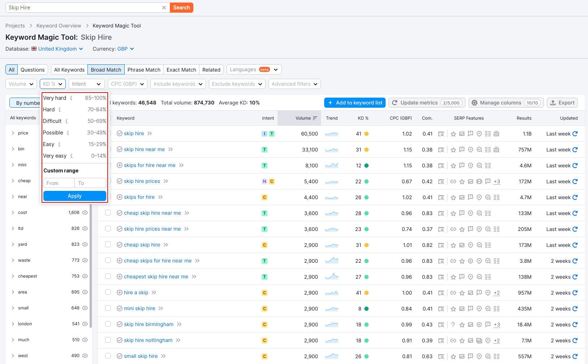Image resolution: width=588 pixels, height=364 pixels.
Task: Open double-chevron for cheap skip hire
Action: point(166,245)
